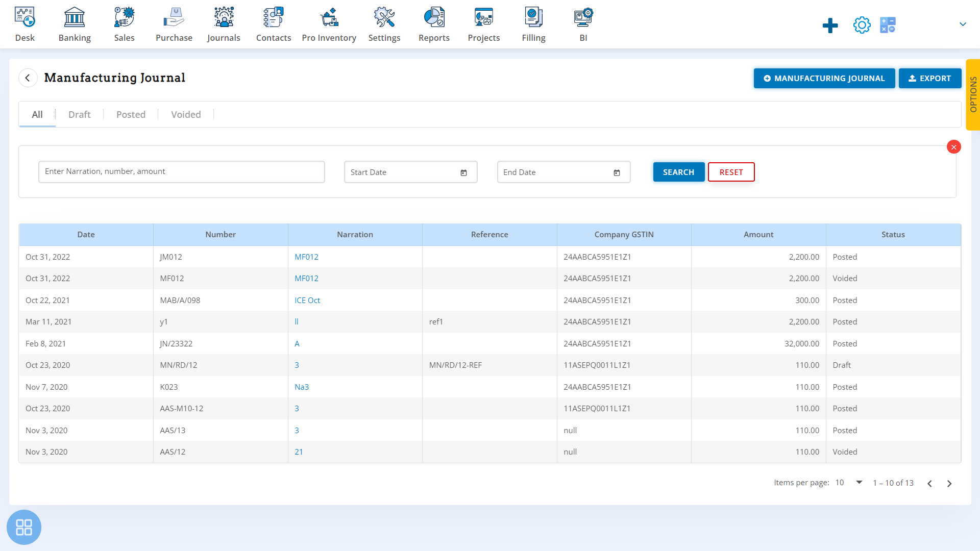Expand the user dropdown chevron in header
Viewport: 980px width, 551px height.
[963, 24]
